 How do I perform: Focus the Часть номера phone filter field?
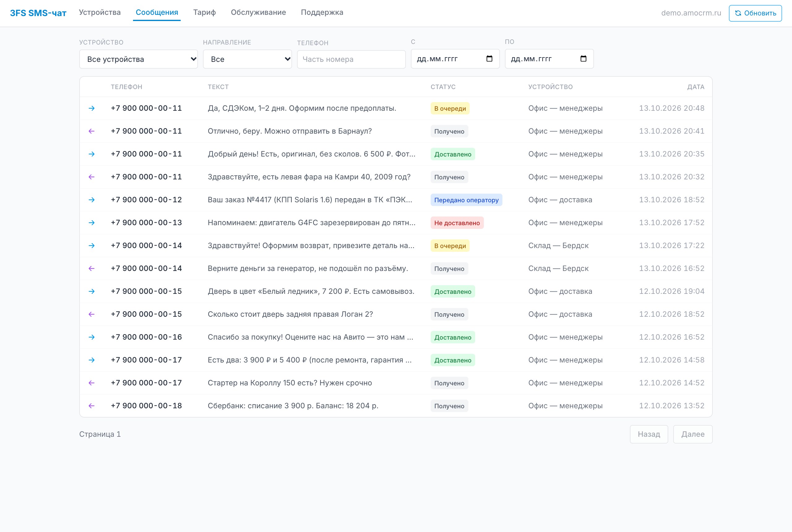click(351, 59)
